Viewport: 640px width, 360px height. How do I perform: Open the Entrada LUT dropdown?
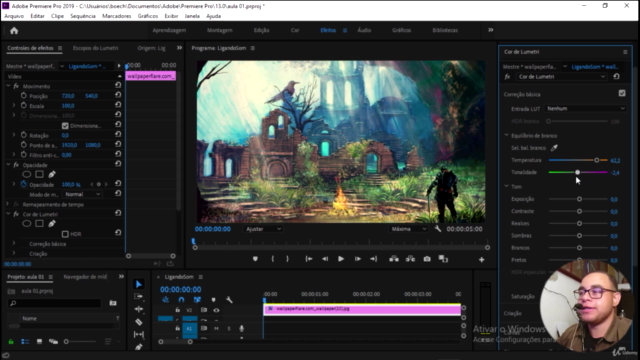(x=586, y=109)
